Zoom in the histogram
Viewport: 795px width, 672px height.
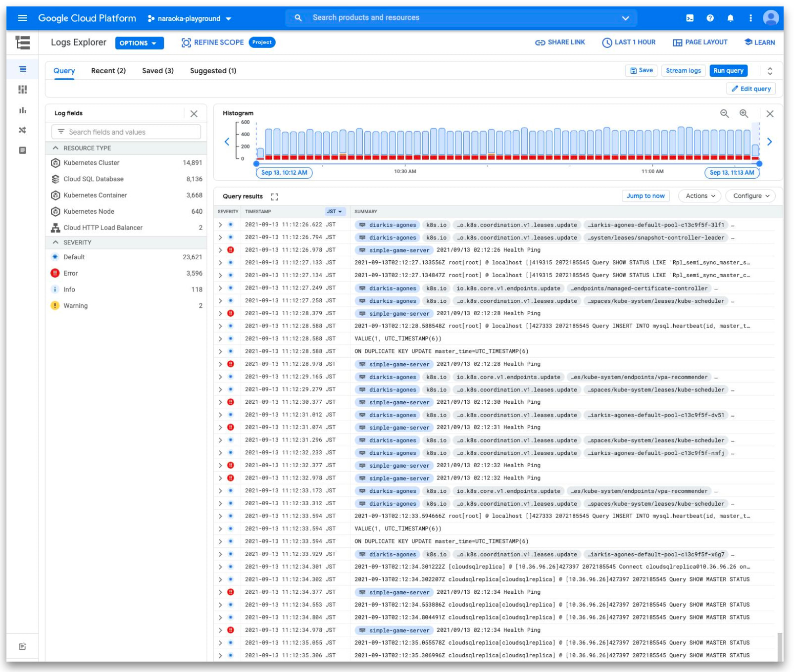coord(744,114)
